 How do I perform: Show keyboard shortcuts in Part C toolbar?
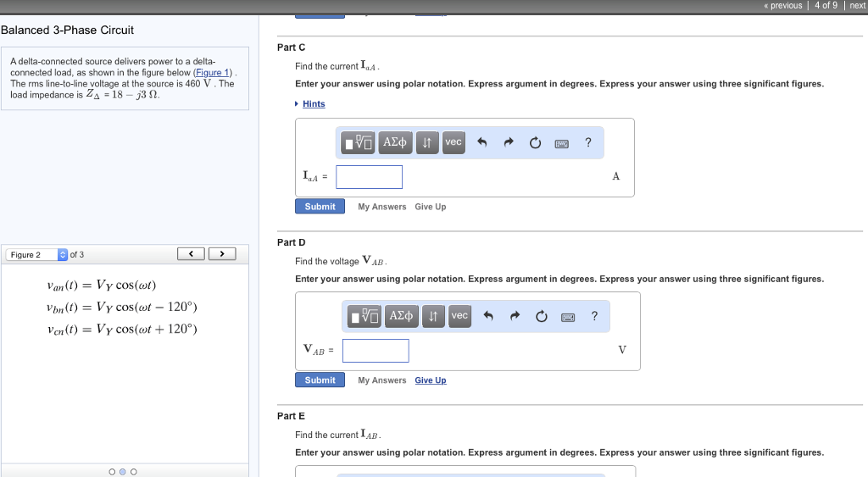(x=561, y=143)
